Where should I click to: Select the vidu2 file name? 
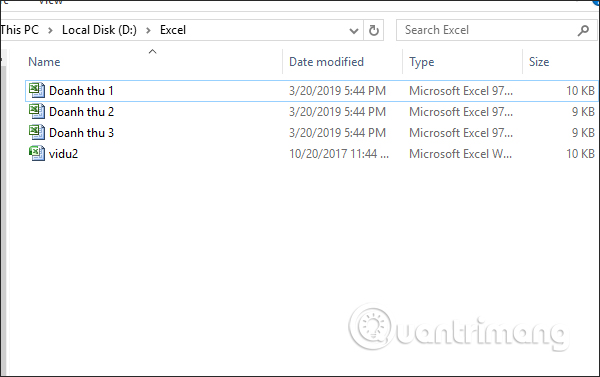[x=64, y=154]
